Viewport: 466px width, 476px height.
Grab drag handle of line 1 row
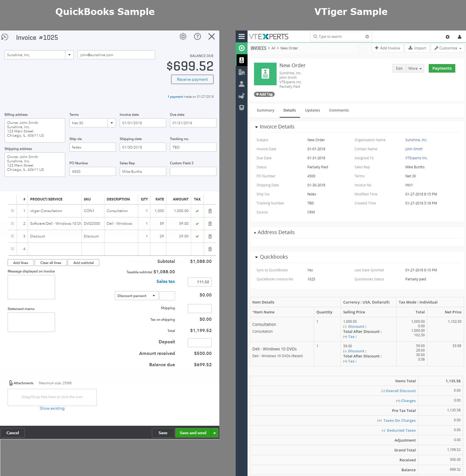click(12, 211)
